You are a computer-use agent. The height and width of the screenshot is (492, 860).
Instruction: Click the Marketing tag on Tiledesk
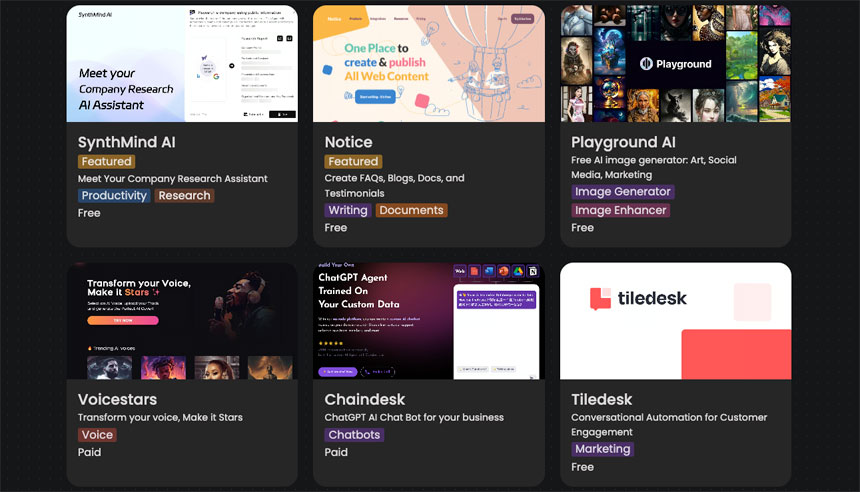point(602,449)
